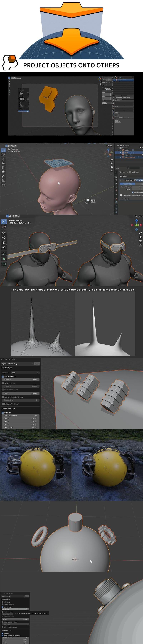Pick the Annotate pencil tool in the Cube viewport
This screenshot has height=644, width=143.
pos(4,254)
